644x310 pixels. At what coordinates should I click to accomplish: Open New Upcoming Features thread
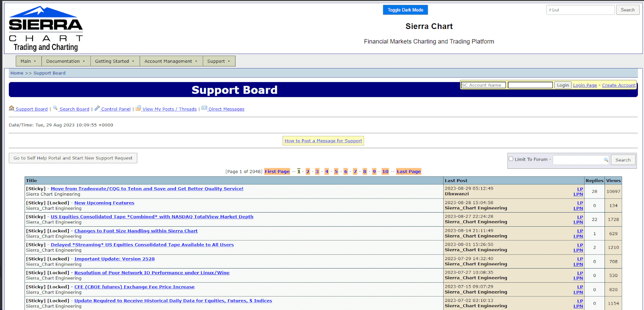point(104,203)
